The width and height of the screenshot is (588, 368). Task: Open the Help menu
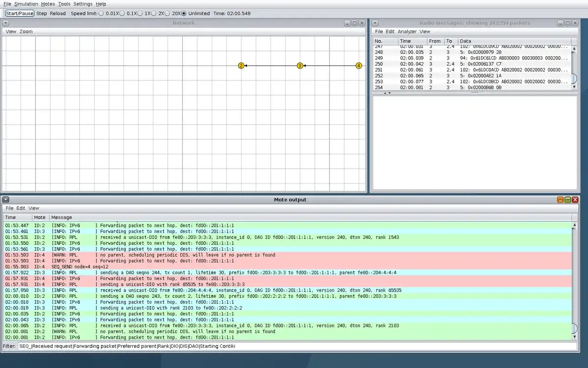(101, 4)
